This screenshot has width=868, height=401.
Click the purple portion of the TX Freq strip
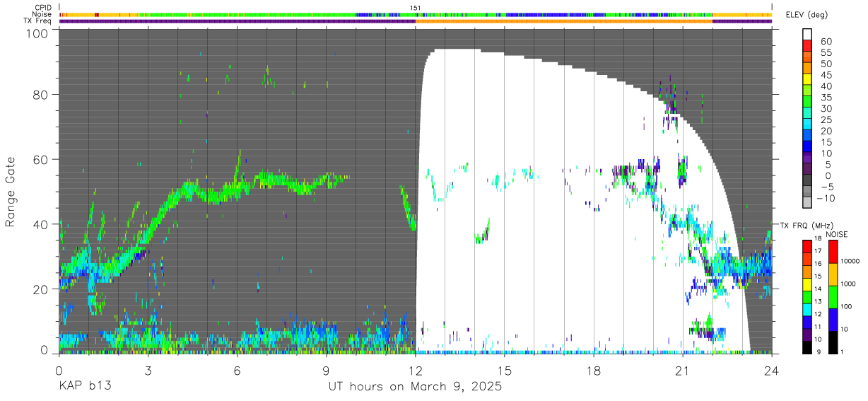pyautogui.click(x=237, y=21)
